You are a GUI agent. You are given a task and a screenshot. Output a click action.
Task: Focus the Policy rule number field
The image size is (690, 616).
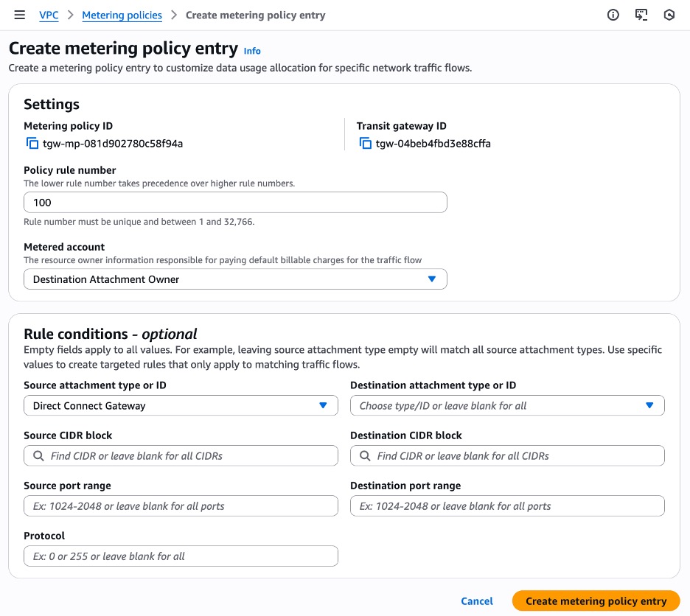235,202
